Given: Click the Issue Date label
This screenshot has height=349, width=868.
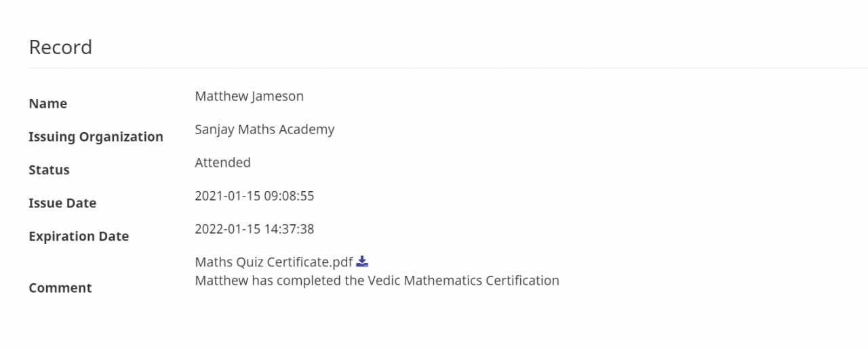Looking at the screenshot, I should (x=62, y=203).
